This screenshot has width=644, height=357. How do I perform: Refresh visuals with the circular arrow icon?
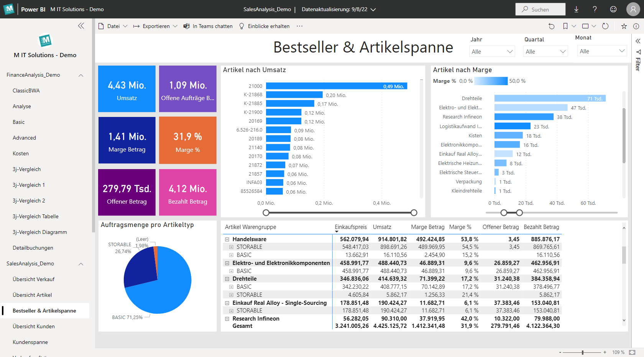[605, 26]
